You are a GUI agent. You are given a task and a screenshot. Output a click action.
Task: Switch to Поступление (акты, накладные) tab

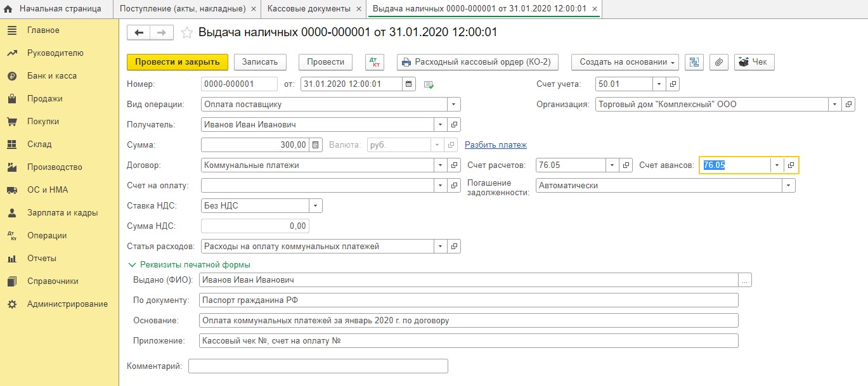181,9
